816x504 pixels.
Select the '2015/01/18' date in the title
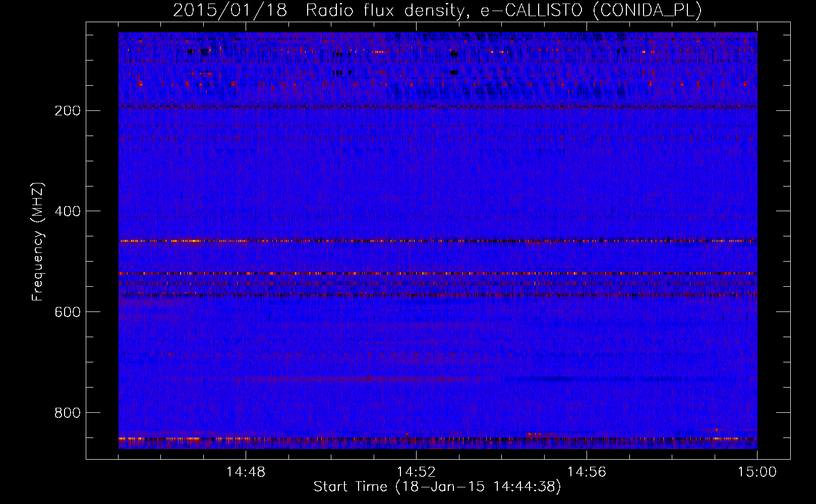click(x=230, y=10)
